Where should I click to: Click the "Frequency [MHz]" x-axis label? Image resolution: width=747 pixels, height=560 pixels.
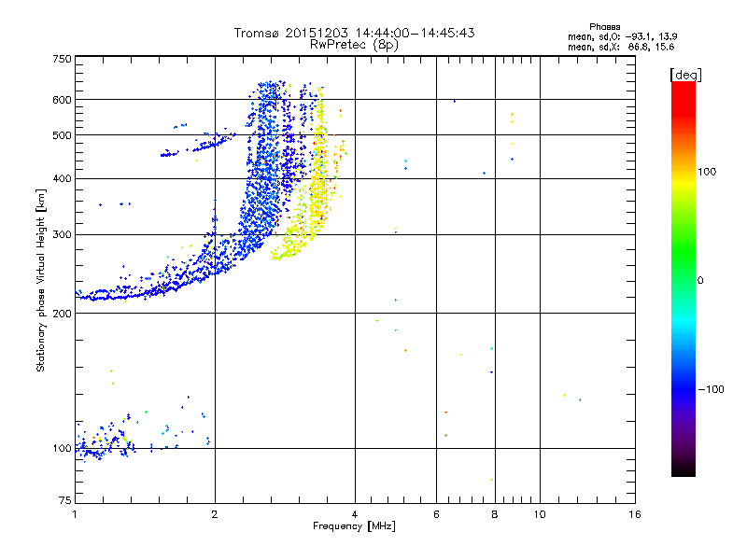[354, 526]
